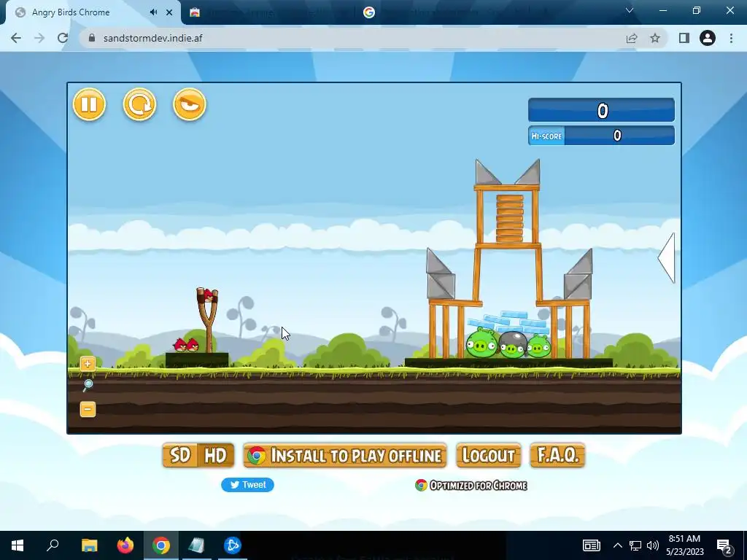Open the tab search dropdown chevron
The image size is (747, 560).
click(630, 10)
